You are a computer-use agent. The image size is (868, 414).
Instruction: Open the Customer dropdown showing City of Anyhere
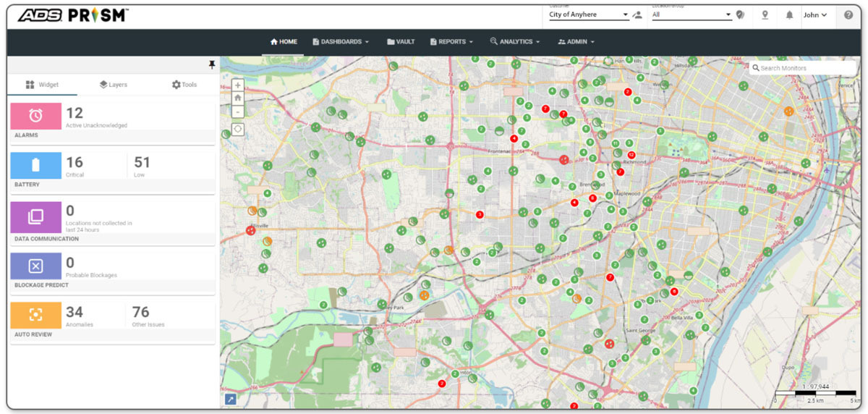point(589,15)
